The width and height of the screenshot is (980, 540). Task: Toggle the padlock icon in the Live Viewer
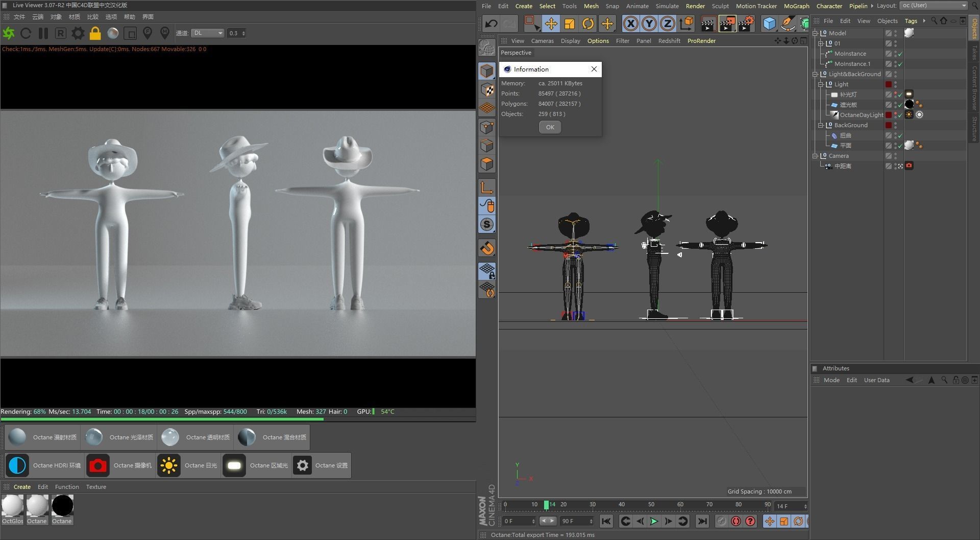(95, 33)
